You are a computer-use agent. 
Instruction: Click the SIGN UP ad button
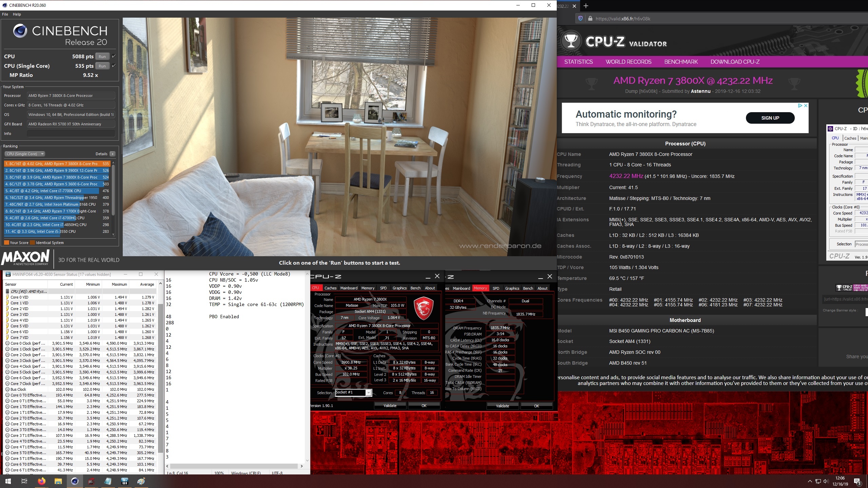[x=770, y=118]
